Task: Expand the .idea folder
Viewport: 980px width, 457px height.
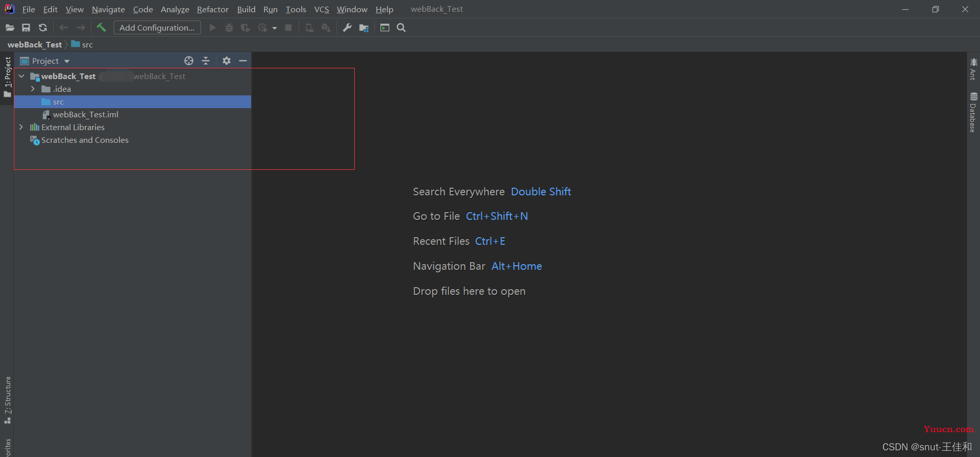Action: [33, 89]
